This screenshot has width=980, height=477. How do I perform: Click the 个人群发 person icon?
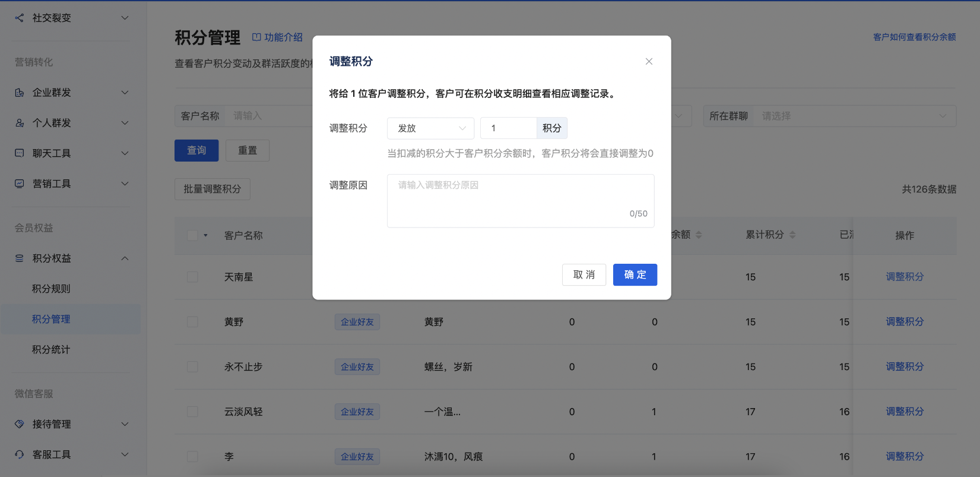tap(20, 123)
